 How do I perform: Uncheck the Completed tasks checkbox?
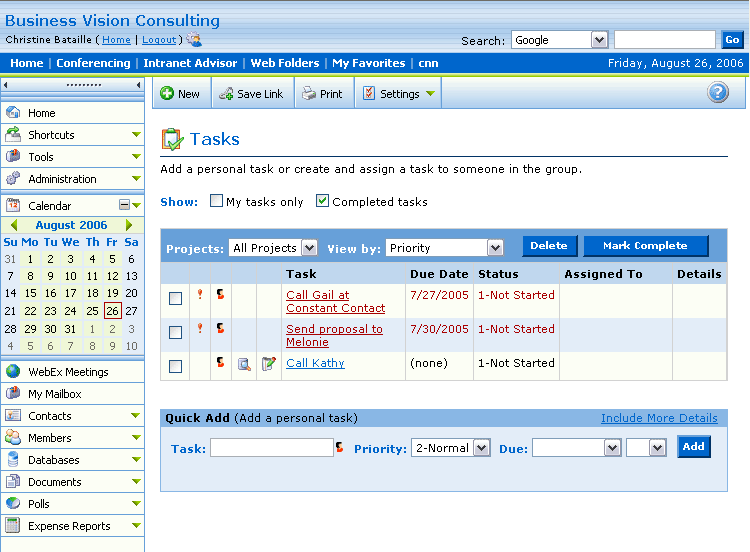coord(322,201)
